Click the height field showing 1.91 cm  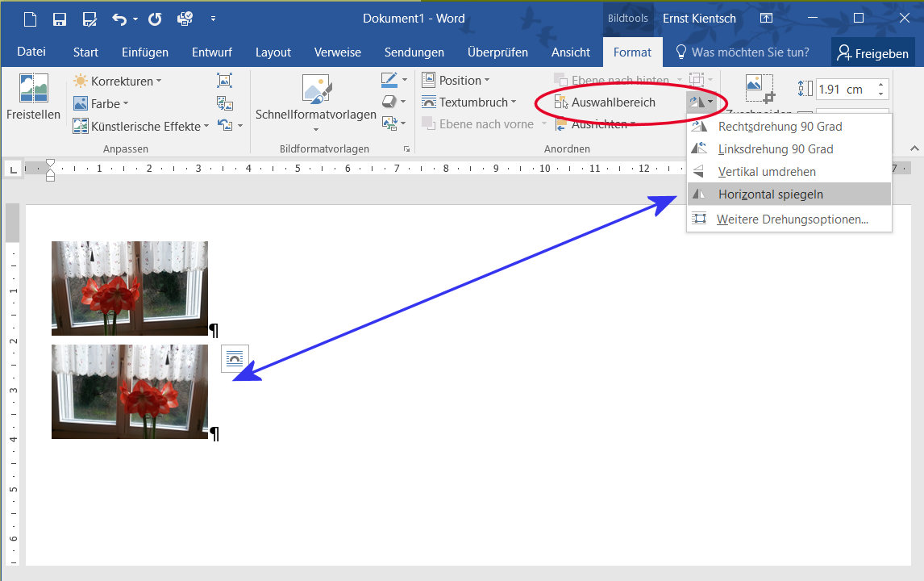(844, 90)
